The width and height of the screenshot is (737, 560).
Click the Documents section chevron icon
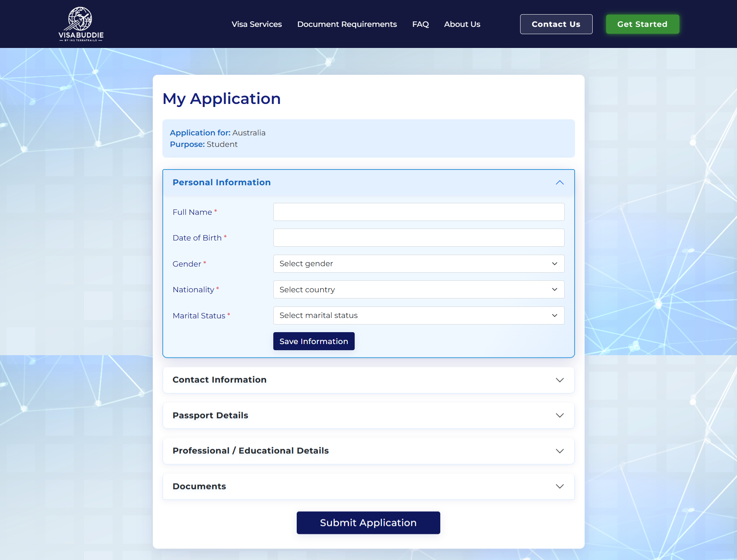point(560,486)
